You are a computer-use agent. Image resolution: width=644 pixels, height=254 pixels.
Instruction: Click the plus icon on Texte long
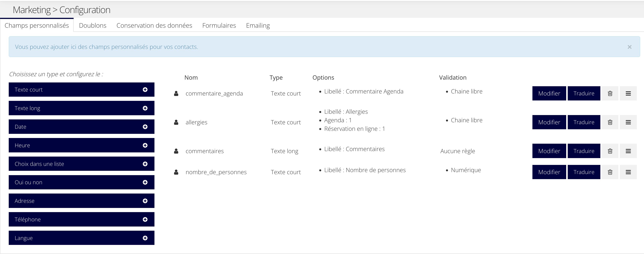[145, 108]
